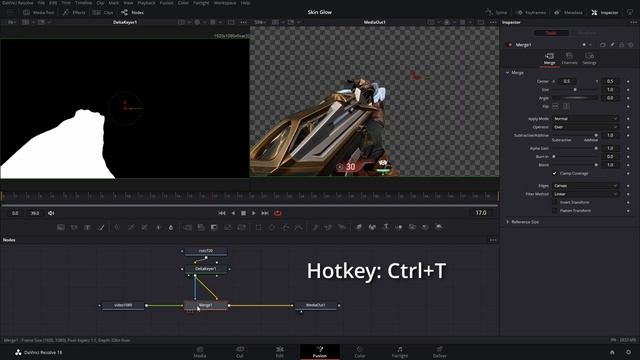
Task: Open the Keyframes editor
Action: 531,13
